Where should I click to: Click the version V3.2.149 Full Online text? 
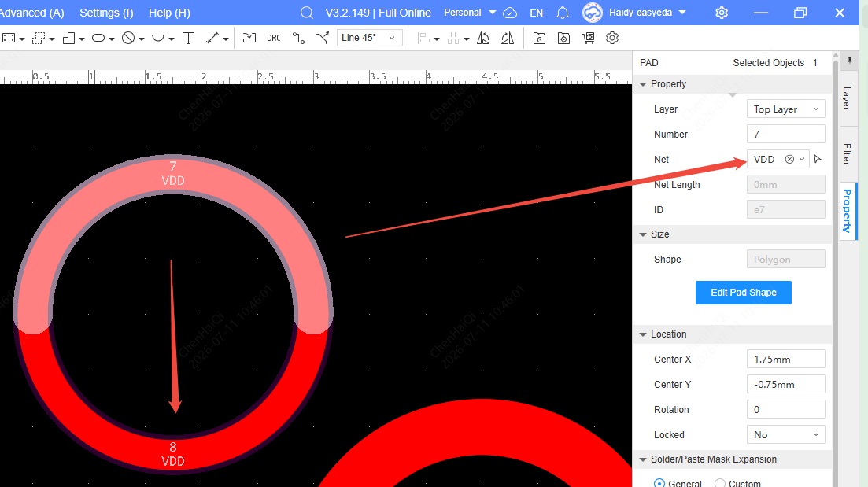coord(378,13)
